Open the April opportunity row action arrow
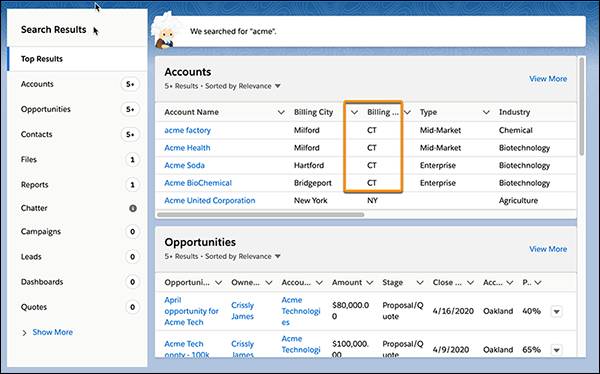600x374 pixels. [557, 312]
